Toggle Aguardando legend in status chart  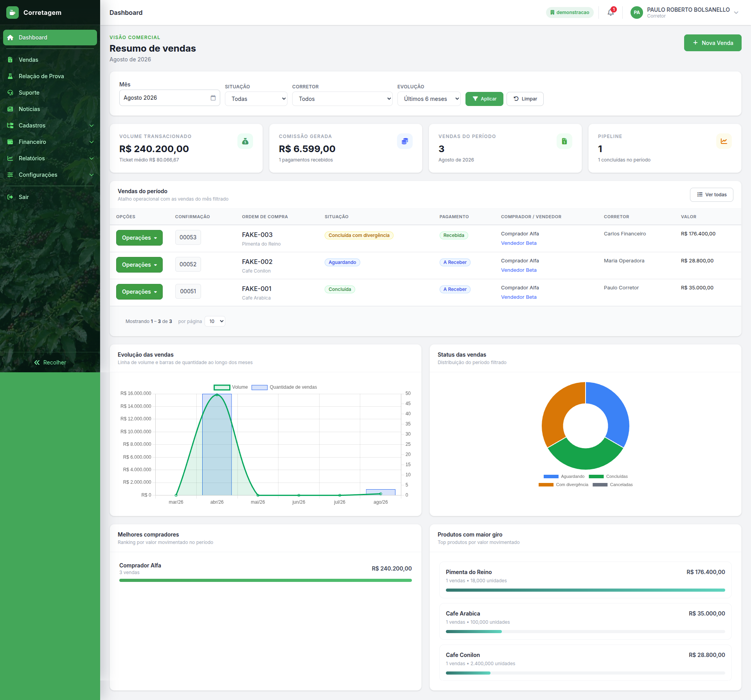click(564, 476)
